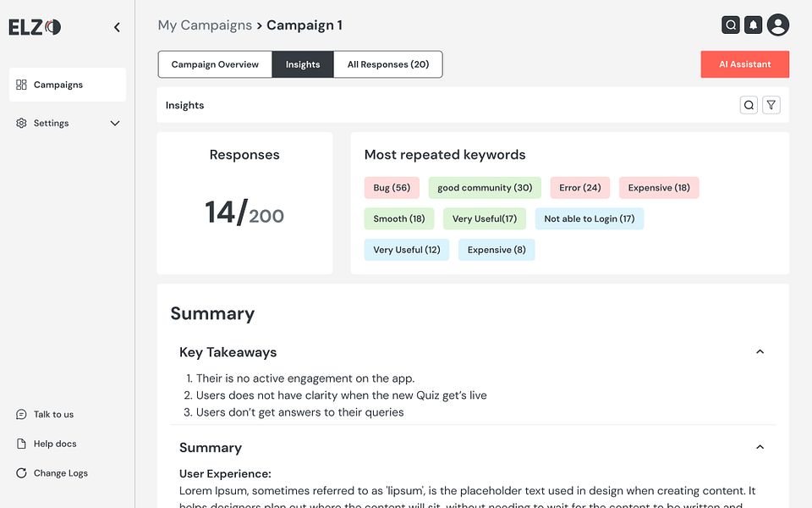Collapse the left sidebar with the arrow

[x=117, y=27]
